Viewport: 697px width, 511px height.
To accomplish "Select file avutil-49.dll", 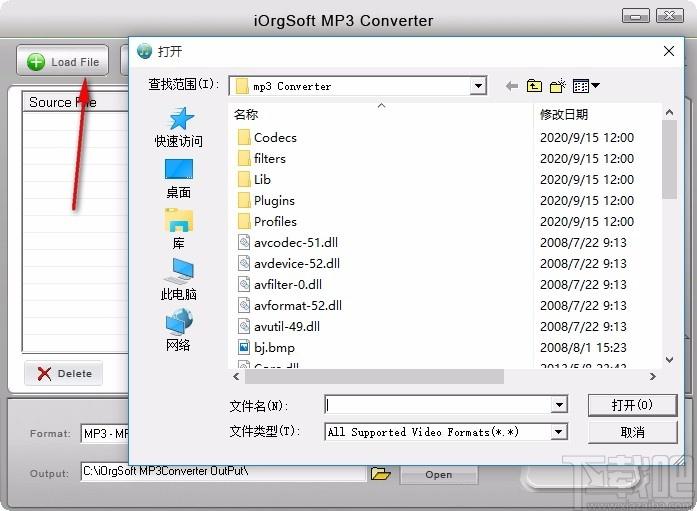I will (x=279, y=327).
